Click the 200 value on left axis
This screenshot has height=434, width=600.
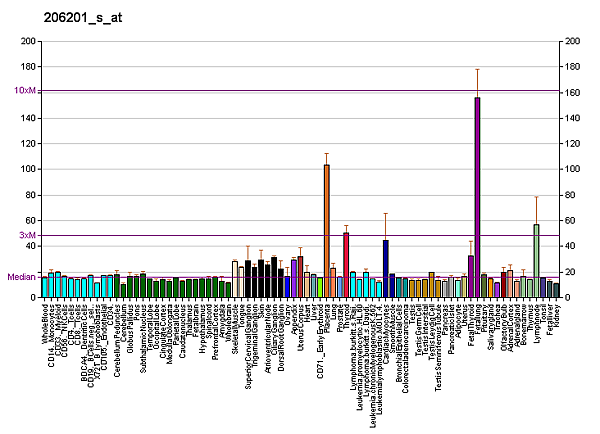[x=27, y=41]
